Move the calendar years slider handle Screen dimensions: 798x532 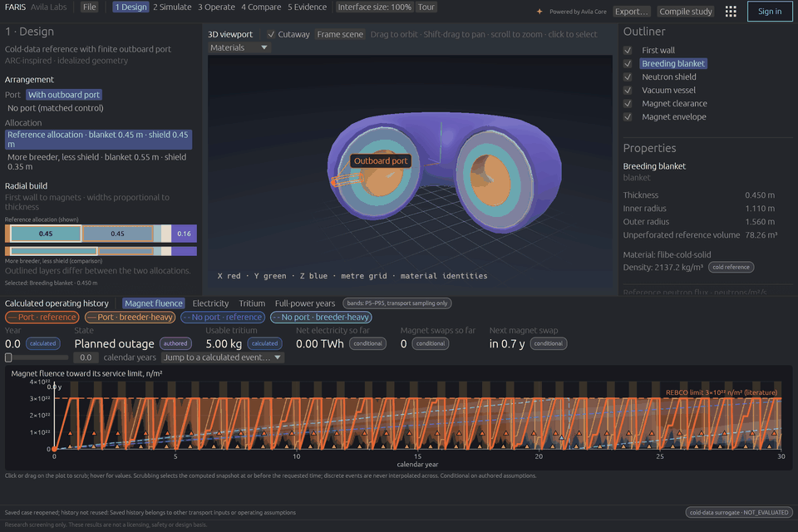click(8, 357)
